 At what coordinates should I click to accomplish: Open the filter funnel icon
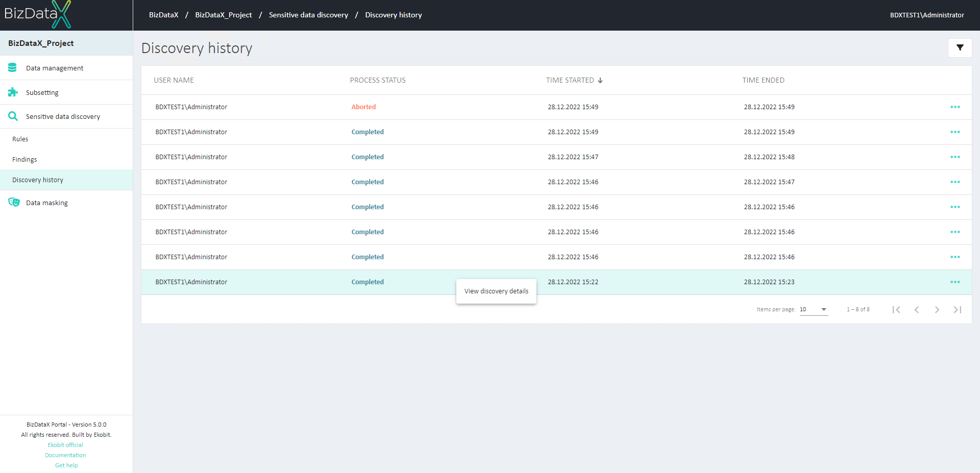(x=960, y=47)
